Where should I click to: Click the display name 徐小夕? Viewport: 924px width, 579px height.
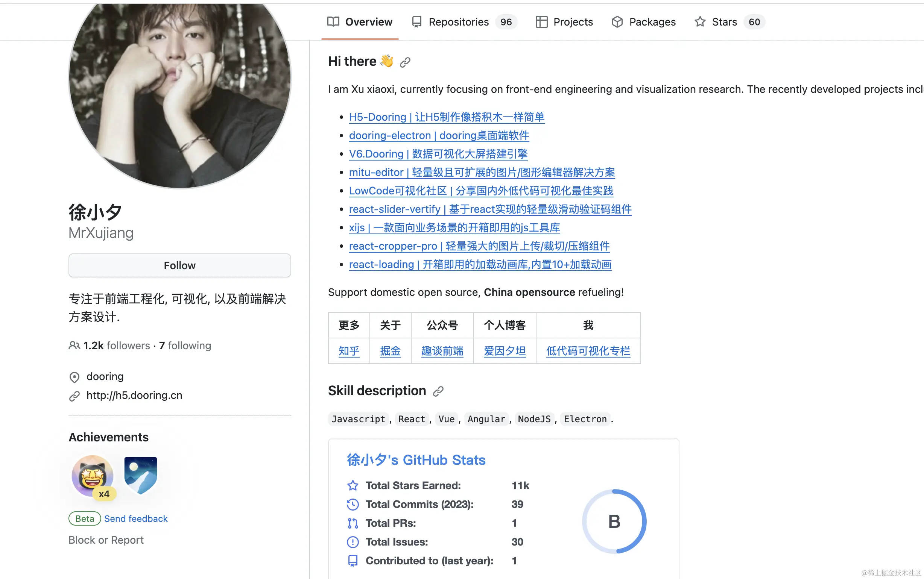click(x=96, y=212)
